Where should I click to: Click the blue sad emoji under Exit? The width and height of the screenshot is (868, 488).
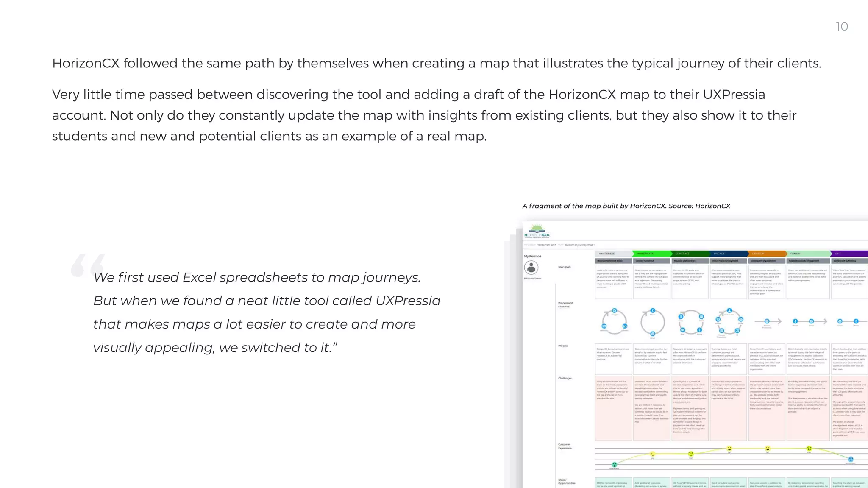(850, 459)
